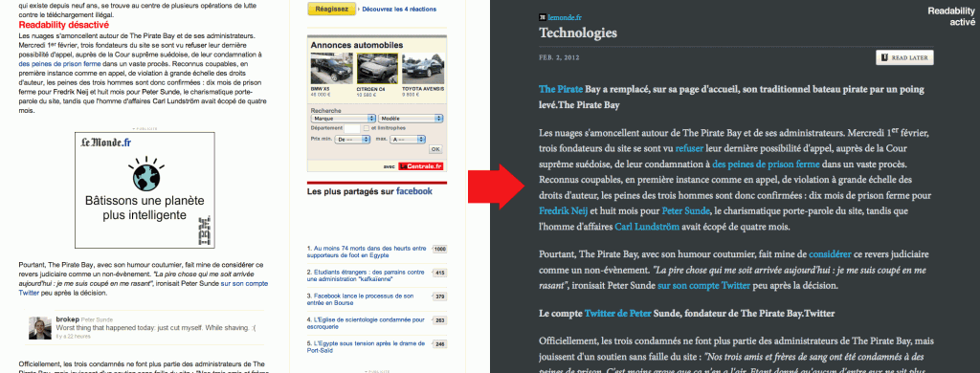Open the Eglise de scientologie article link
Screen dimensions: 980x373
[366, 323]
